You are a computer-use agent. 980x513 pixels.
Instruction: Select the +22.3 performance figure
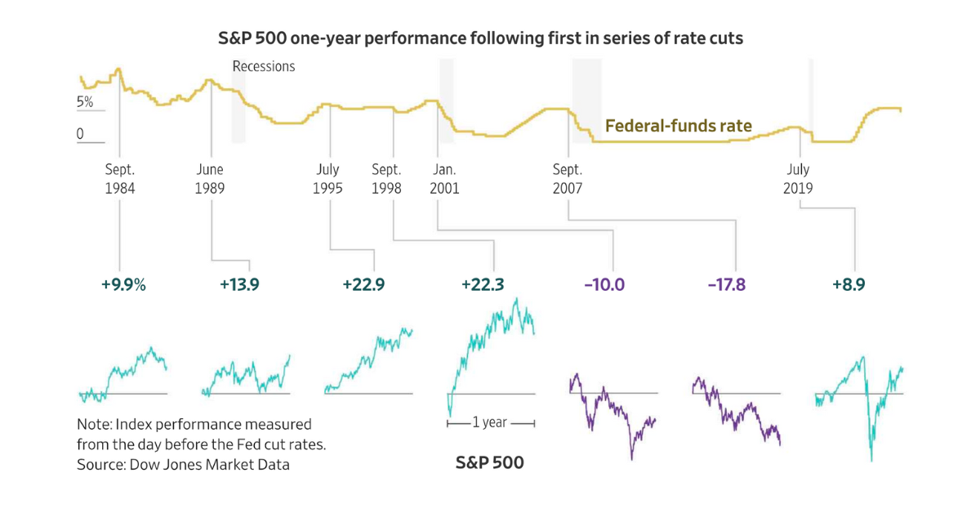[483, 284]
